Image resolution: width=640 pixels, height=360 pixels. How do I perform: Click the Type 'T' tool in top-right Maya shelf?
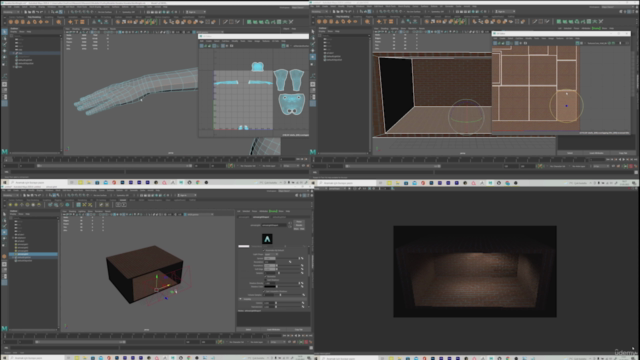pyautogui.click(x=385, y=22)
